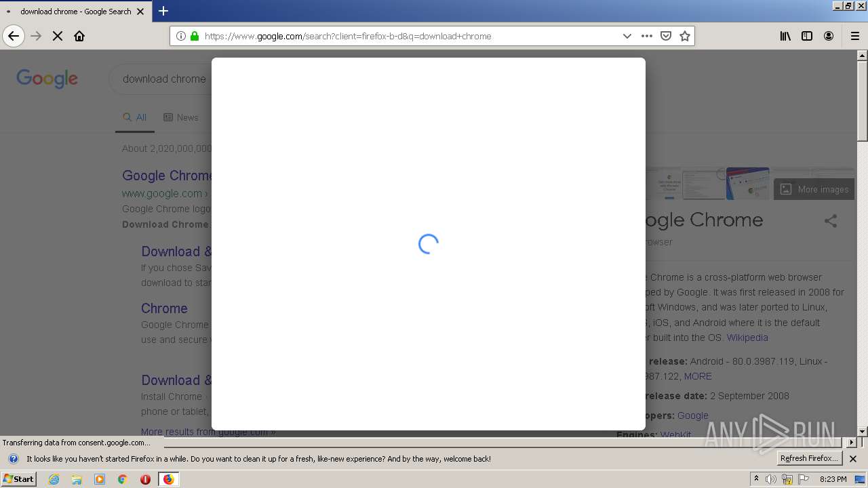Switch to the All search tab
The image size is (868, 488).
coord(135,117)
